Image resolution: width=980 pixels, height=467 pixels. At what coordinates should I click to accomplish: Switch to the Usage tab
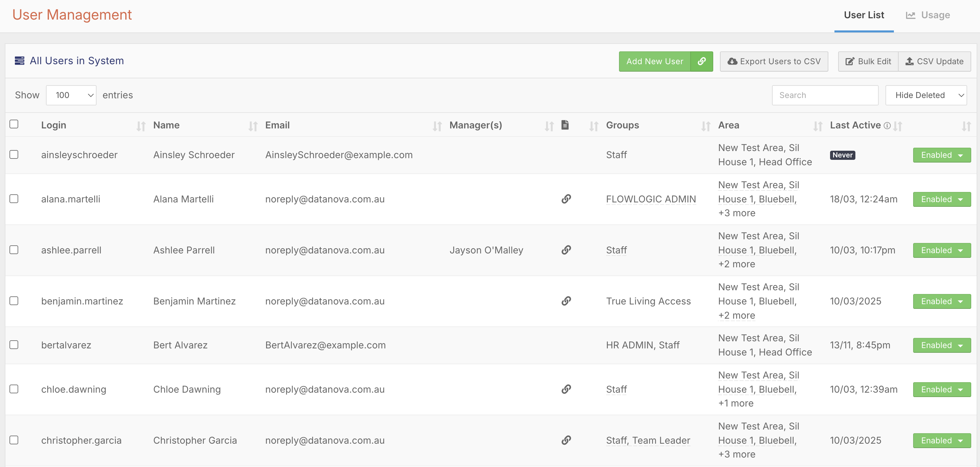pyautogui.click(x=928, y=15)
